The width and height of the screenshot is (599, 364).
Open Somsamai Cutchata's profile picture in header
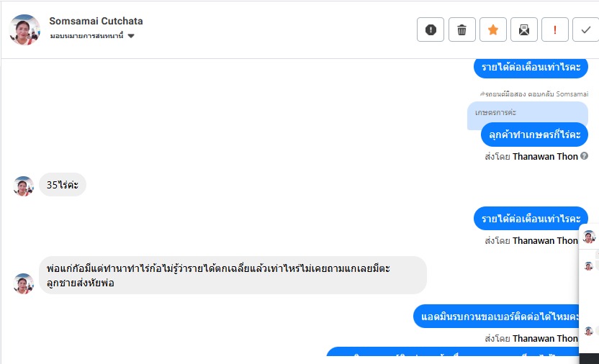pos(24,29)
